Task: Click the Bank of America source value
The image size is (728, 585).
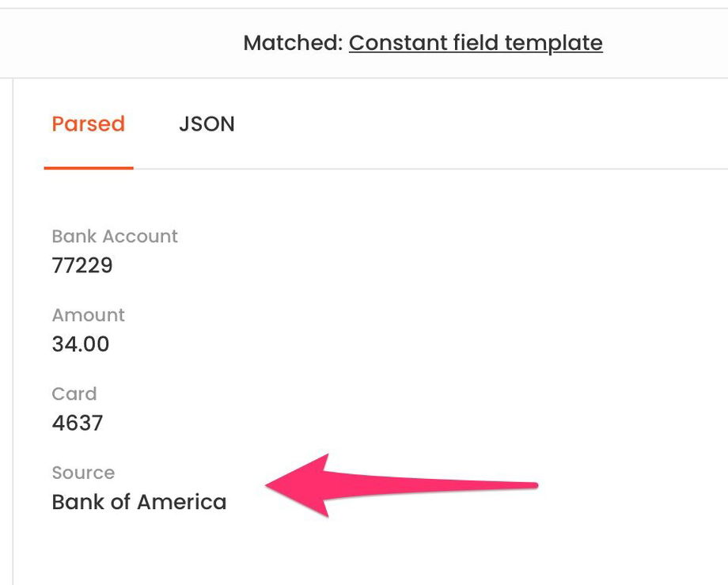Action: [139, 502]
